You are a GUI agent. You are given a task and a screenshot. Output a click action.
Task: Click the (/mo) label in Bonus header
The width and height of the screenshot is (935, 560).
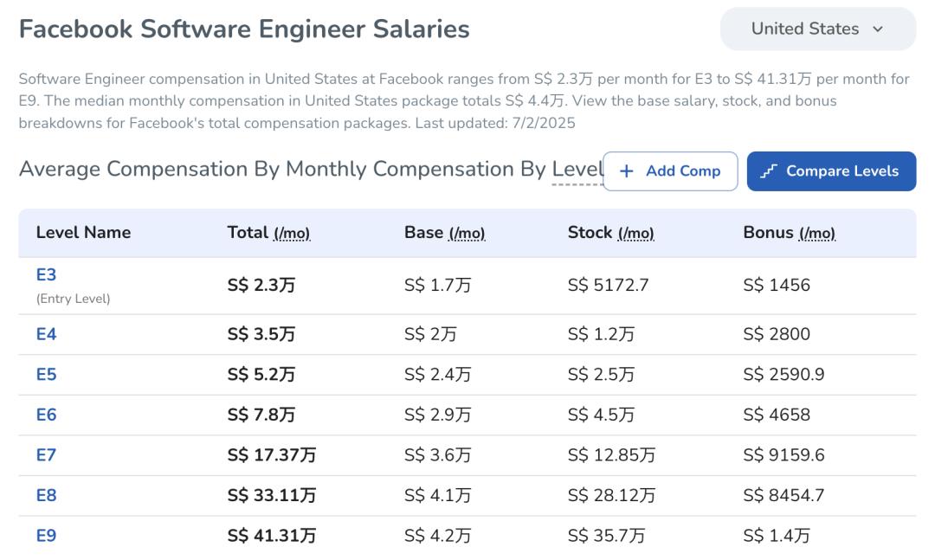click(816, 234)
